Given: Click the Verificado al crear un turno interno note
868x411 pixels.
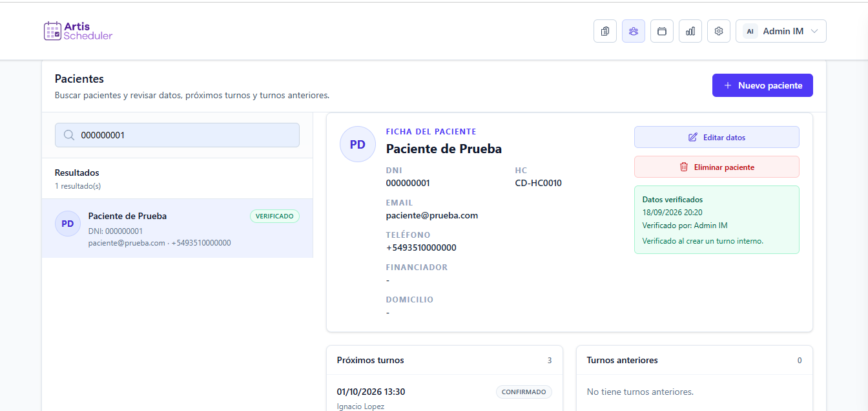Looking at the screenshot, I should pos(703,241).
